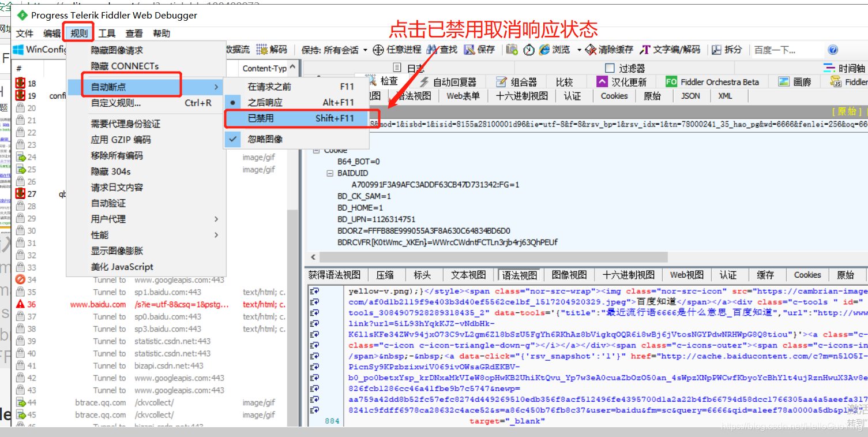Click Customize Rules (自定义规则) menu item
868x437 pixels.
[x=146, y=103]
